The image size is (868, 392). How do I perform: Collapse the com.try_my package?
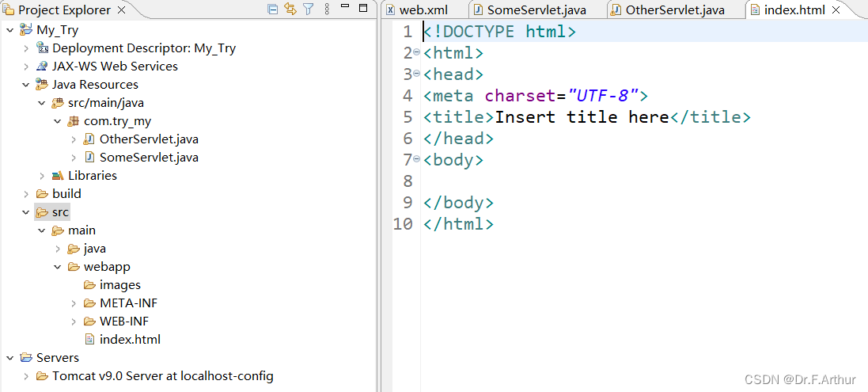tap(58, 121)
